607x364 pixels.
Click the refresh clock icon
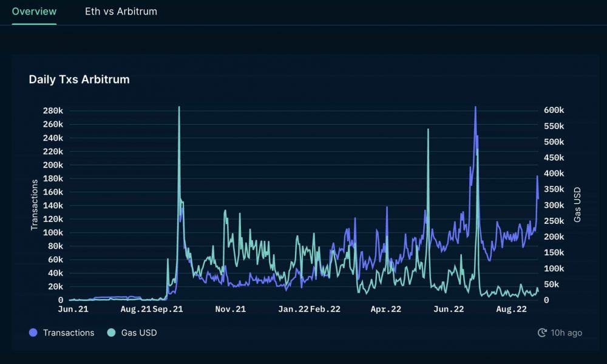coord(542,332)
